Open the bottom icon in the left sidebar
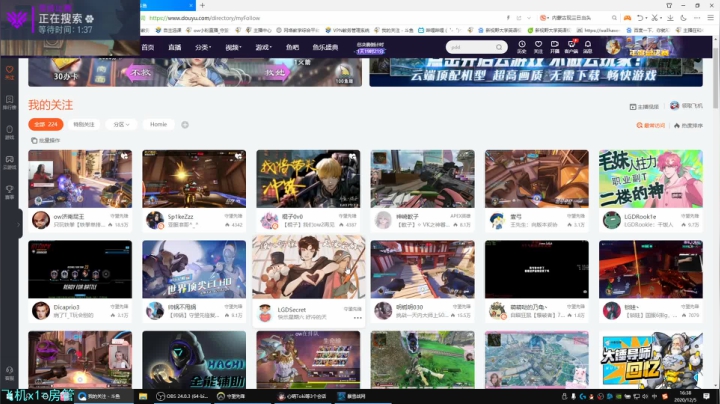Viewport: 720px width, 404px height. tap(9, 373)
